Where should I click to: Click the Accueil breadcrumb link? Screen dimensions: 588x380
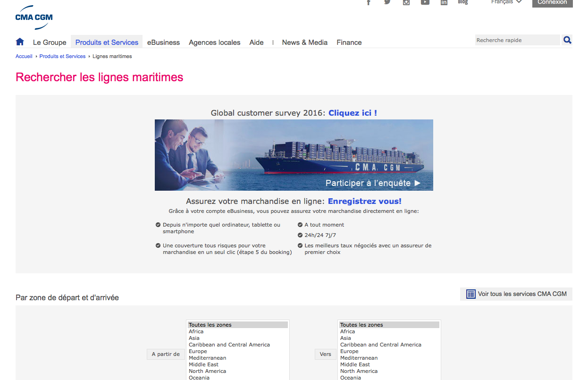tap(24, 56)
